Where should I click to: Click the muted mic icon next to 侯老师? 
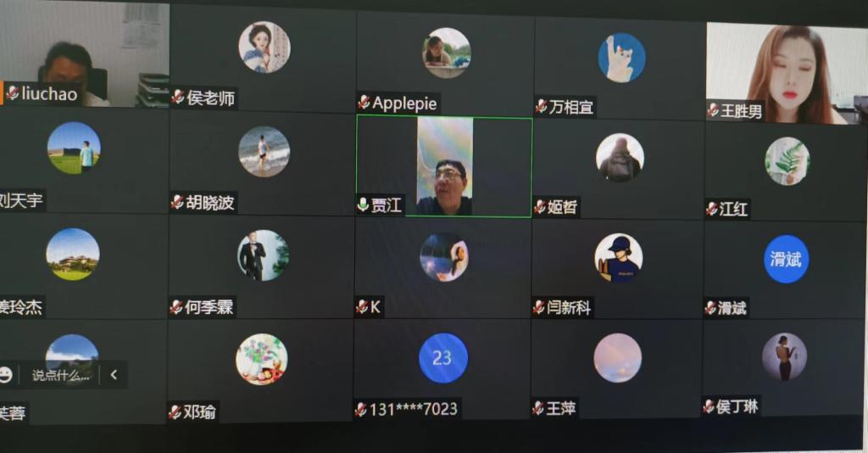coord(178,98)
